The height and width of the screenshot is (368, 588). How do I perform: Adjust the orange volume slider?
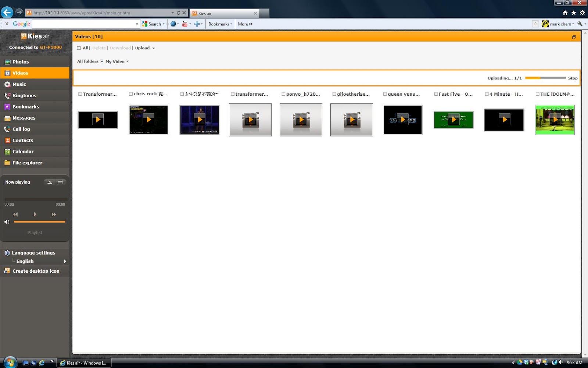[x=39, y=222]
